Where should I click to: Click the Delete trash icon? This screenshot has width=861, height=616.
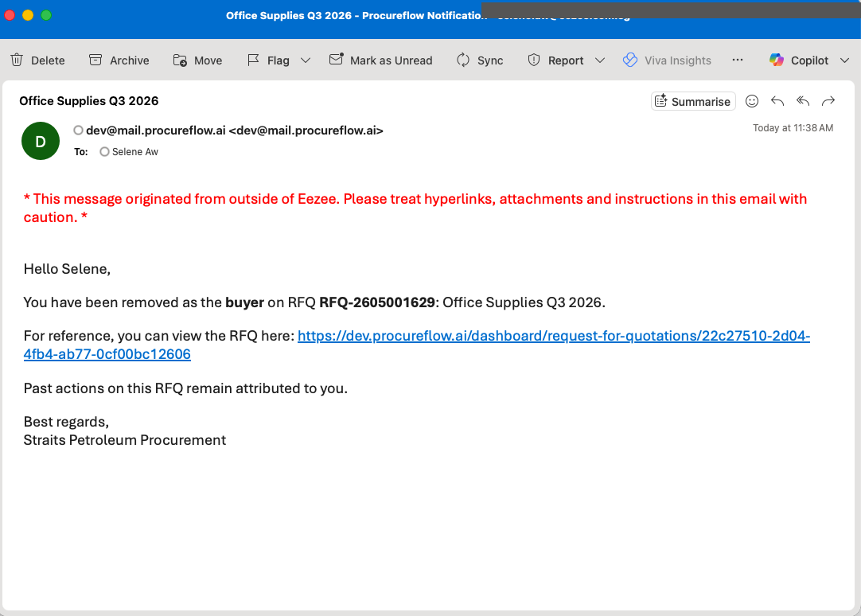(17, 60)
